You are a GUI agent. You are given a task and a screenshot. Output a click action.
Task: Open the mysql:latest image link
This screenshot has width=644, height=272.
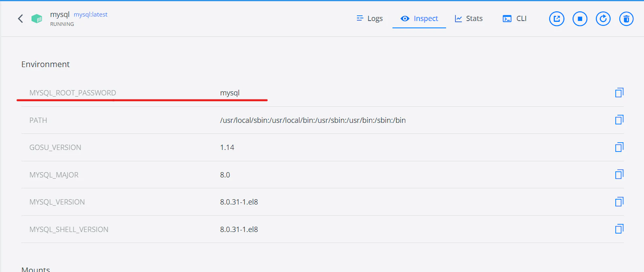click(90, 15)
